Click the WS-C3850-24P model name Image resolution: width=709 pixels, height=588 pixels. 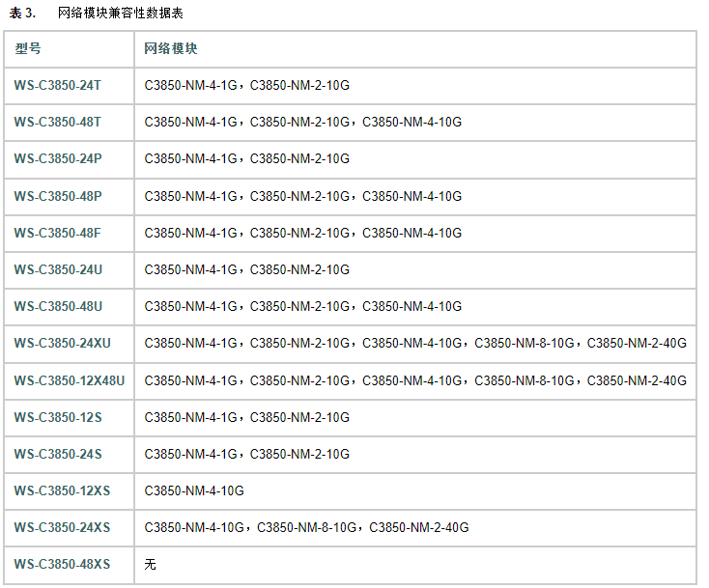click(58, 158)
